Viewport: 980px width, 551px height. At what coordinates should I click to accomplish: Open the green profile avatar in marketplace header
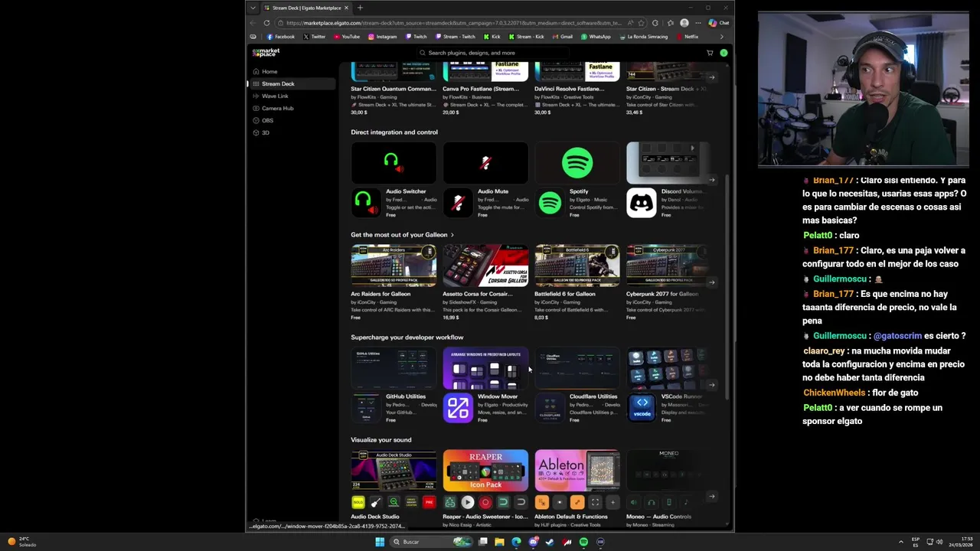(x=724, y=53)
